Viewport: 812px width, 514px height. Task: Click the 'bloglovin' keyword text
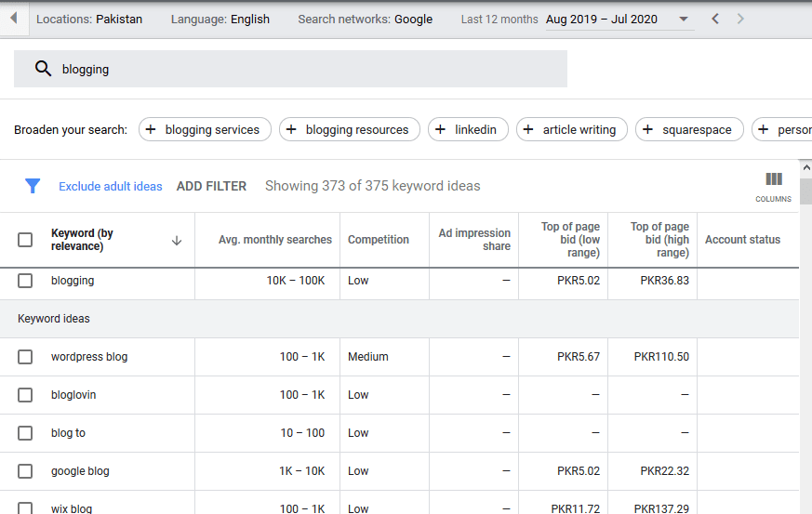click(73, 395)
